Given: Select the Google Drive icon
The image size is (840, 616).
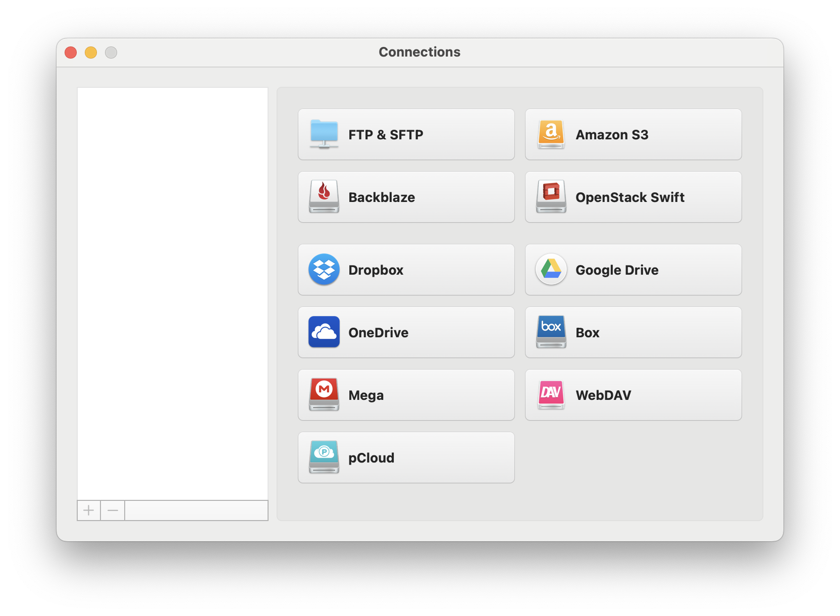Looking at the screenshot, I should (551, 270).
